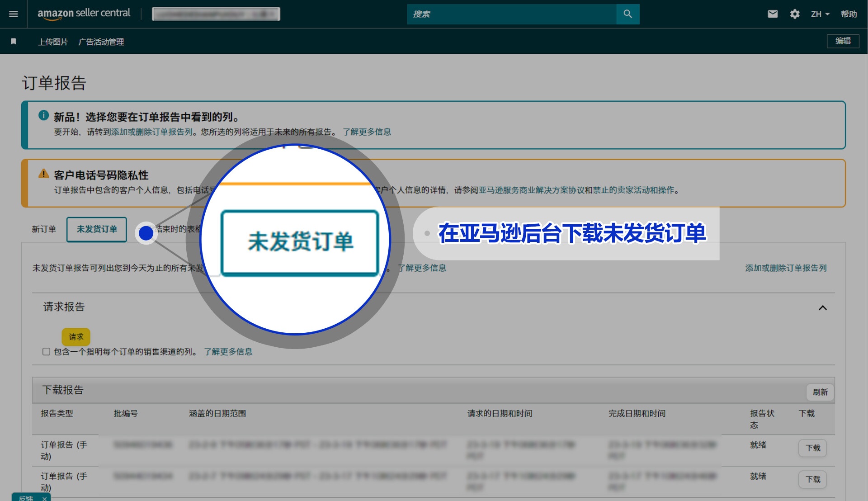Viewport: 868px width, 501px height.
Task: Click the 批编号 column header
Action: [x=126, y=413]
